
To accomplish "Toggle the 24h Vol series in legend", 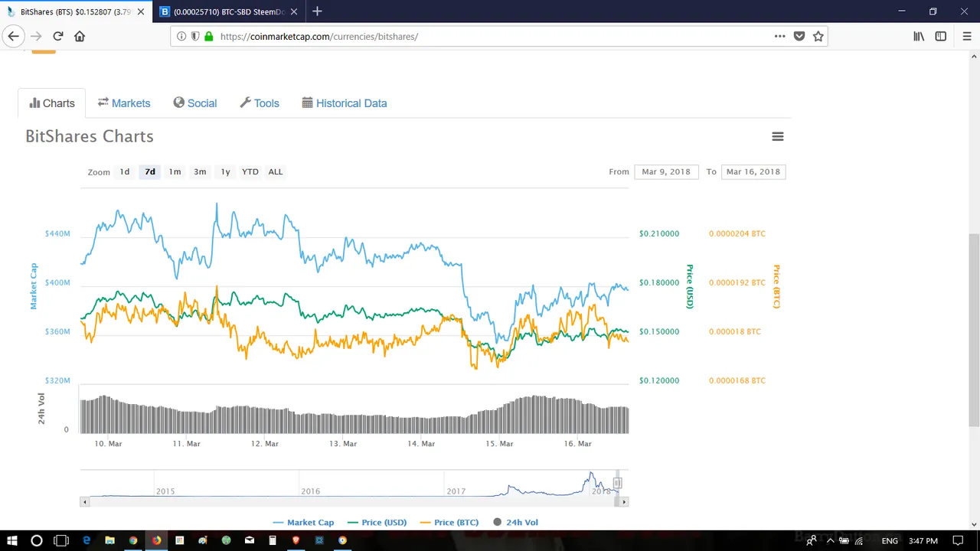I will click(515, 522).
